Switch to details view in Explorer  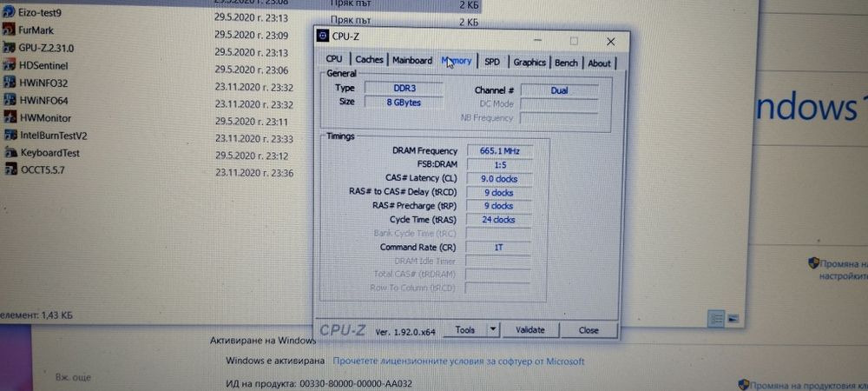coord(716,318)
